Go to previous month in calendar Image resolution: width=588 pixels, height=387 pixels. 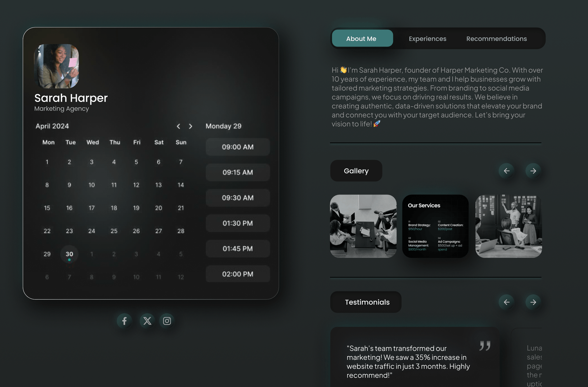point(179,126)
